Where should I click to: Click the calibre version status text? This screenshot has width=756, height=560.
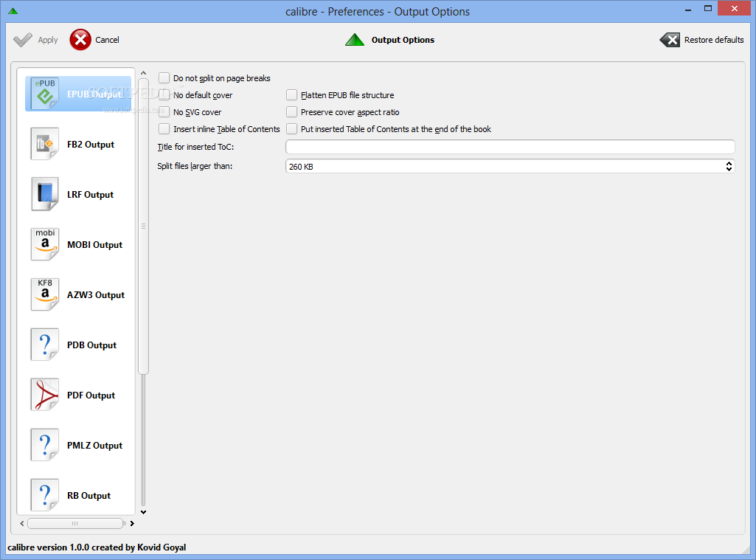click(x=97, y=547)
